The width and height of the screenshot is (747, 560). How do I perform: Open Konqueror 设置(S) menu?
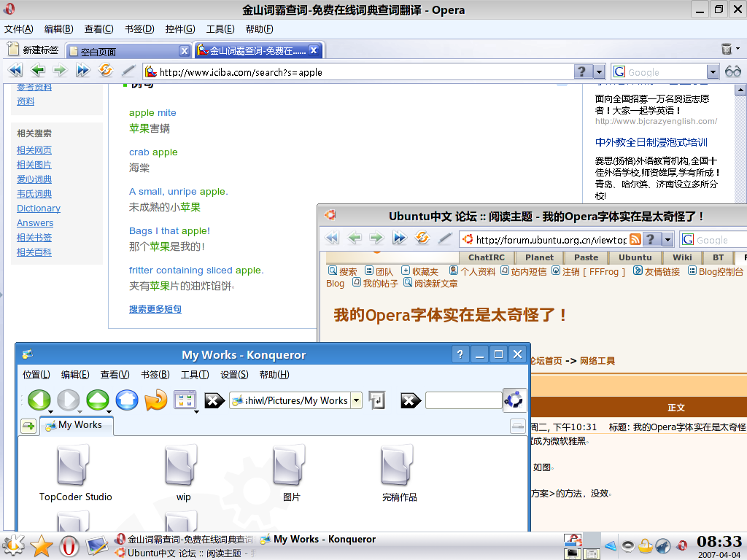(x=234, y=375)
